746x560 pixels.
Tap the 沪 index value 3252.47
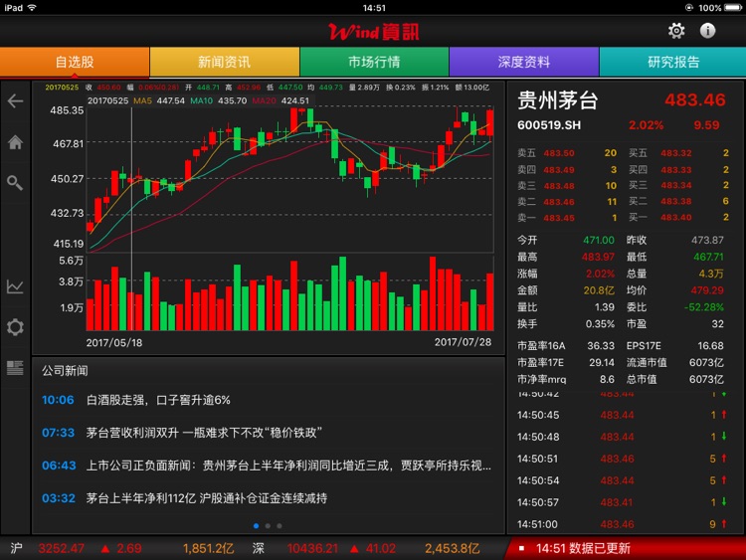(x=62, y=549)
